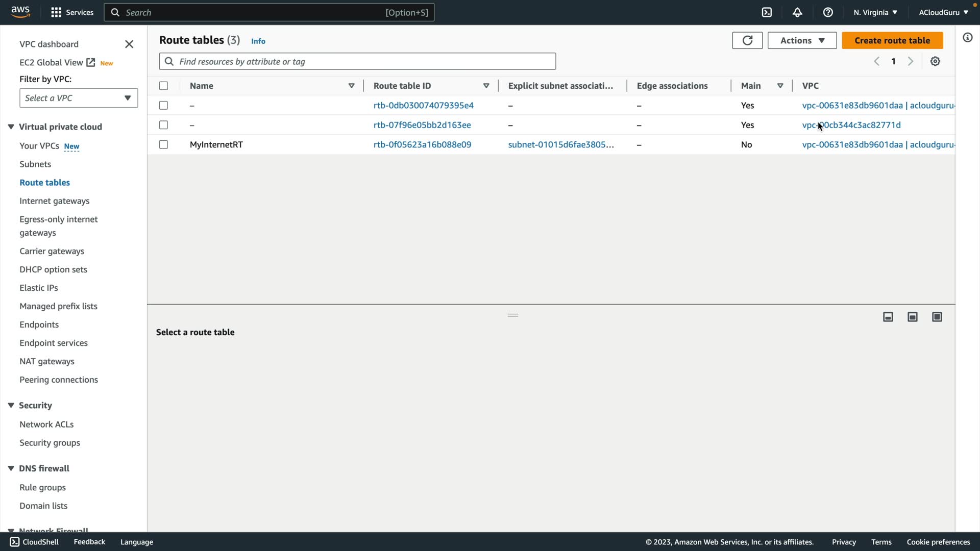Screen dimensions: 980x551
Task: Select the MyInternetRT route table checkbox
Action: coord(163,144)
